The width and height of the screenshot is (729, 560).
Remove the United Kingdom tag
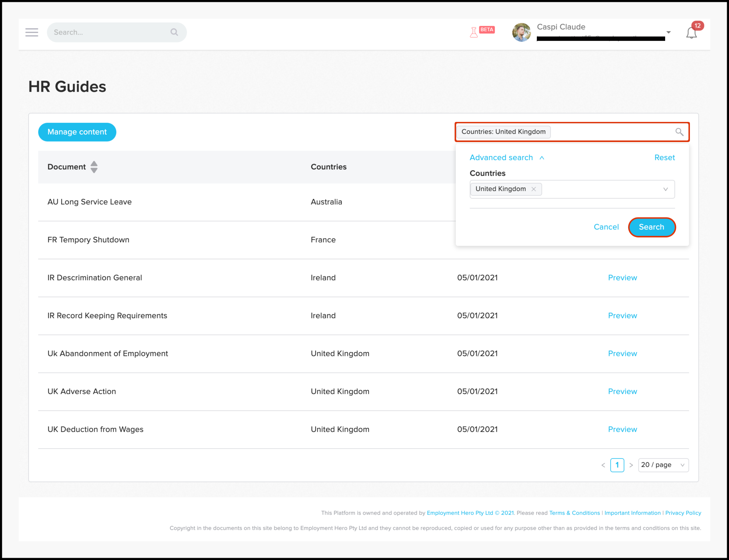pyautogui.click(x=534, y=189)
